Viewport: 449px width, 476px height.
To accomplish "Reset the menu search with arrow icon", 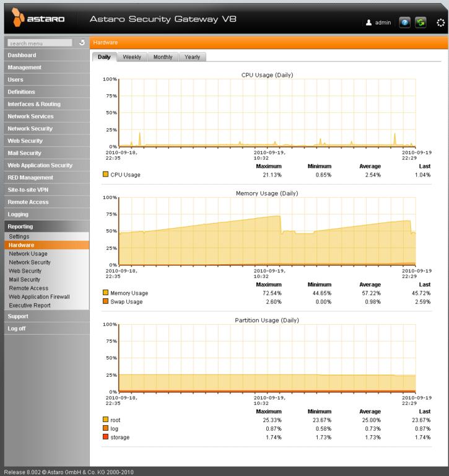I will (x=82, y=43).
